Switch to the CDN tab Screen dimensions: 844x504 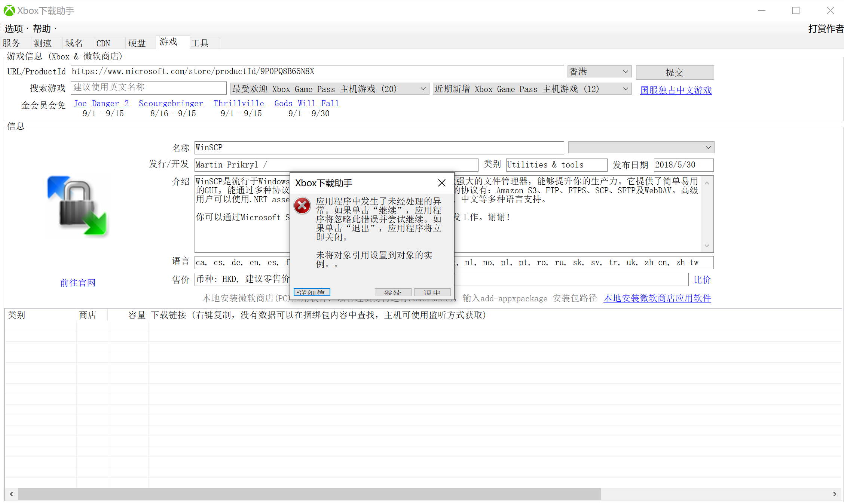click(x=103, y=43)
